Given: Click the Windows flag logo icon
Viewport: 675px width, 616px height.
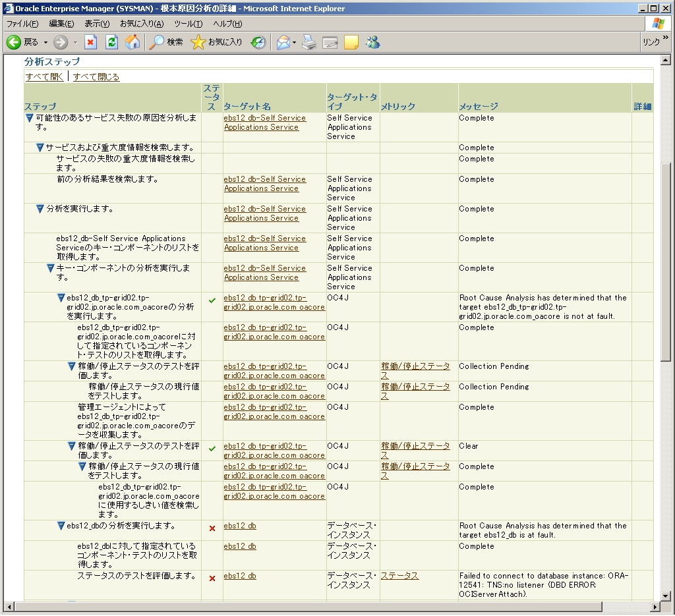Looking at the screenshot, I should coord(659,24).
